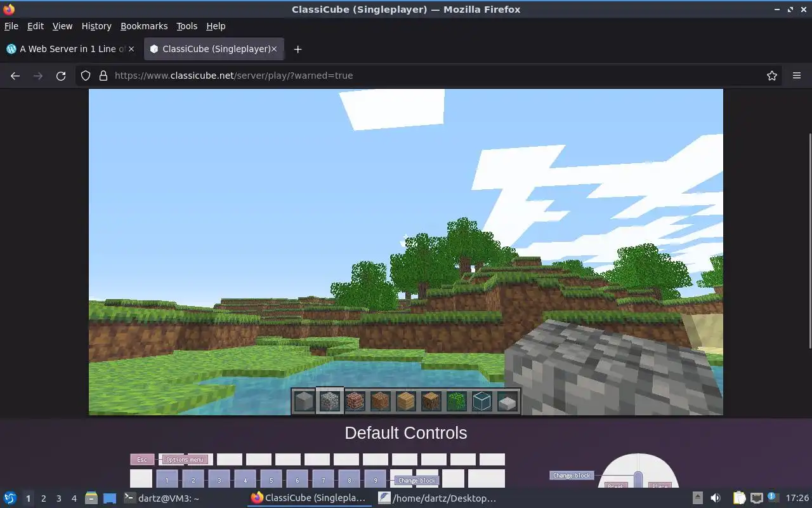
Task: Switch to workspace 4
Action: click(x=74, y=498)
